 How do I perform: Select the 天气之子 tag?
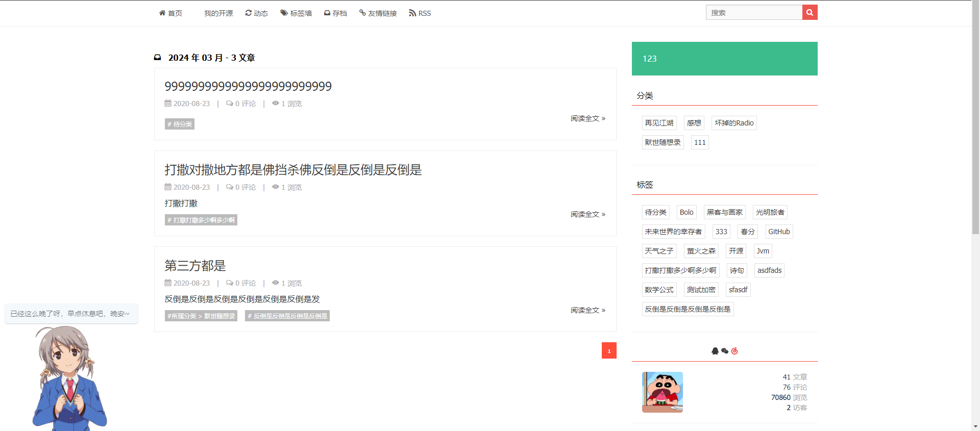point(659,251)
